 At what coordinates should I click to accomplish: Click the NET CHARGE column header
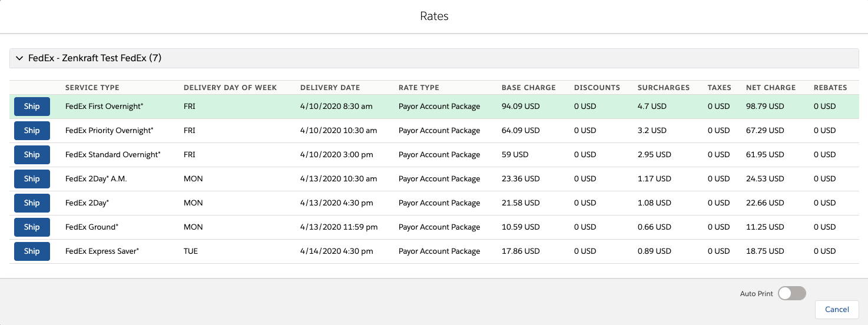click(x=771, y=88)
